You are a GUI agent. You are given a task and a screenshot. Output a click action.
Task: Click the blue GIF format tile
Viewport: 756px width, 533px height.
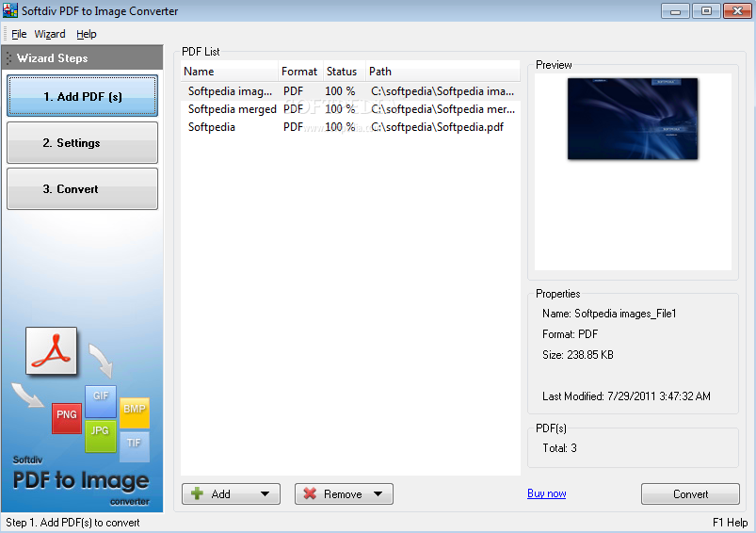[x=101, y=401]
